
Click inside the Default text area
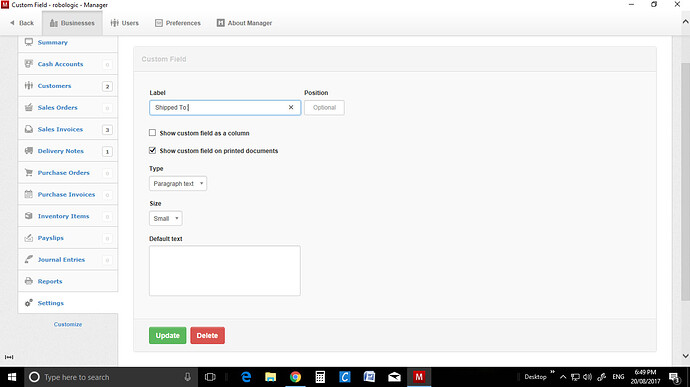[x=224, y=271]
